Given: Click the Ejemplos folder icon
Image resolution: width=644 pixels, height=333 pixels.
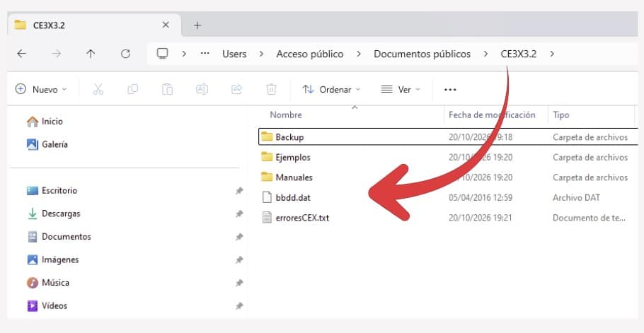Looking at the screenshot, I should 267,157.
